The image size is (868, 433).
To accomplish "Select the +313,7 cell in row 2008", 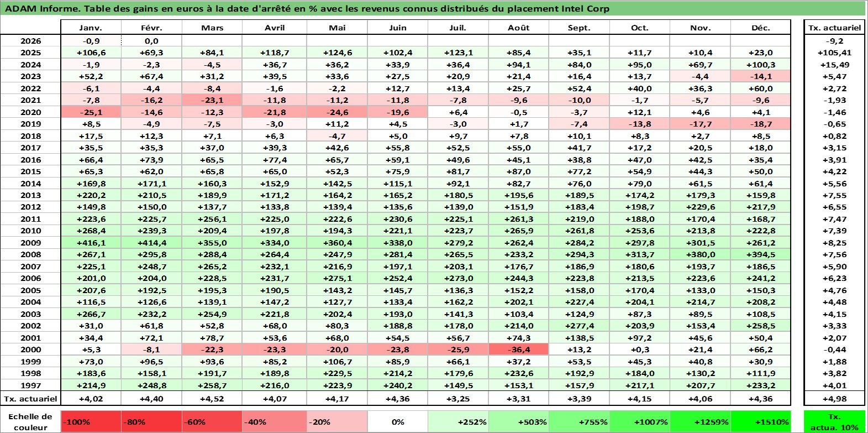I will coord(640,254).
